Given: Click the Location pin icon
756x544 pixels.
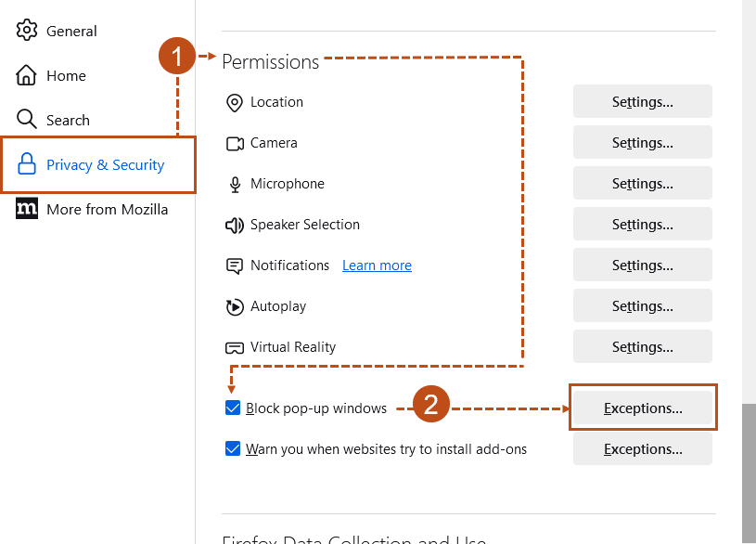Looking at the screenshot, I should (x=235, y=102).
